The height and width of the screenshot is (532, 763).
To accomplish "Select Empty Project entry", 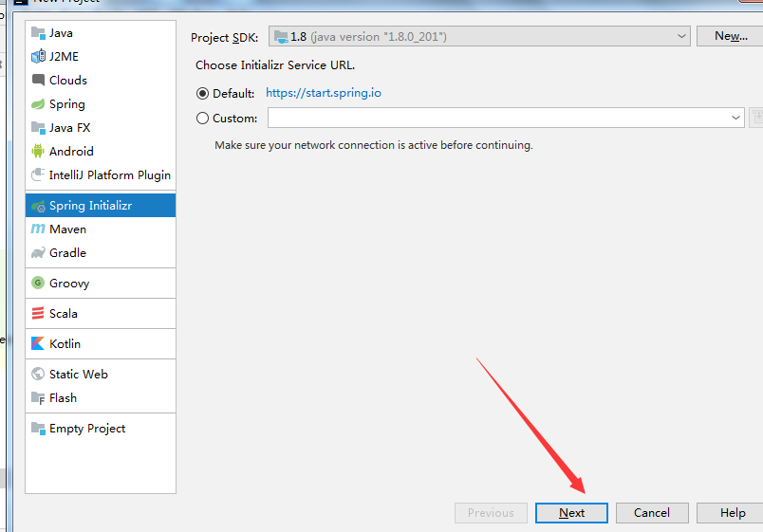I will coord(101,429).
